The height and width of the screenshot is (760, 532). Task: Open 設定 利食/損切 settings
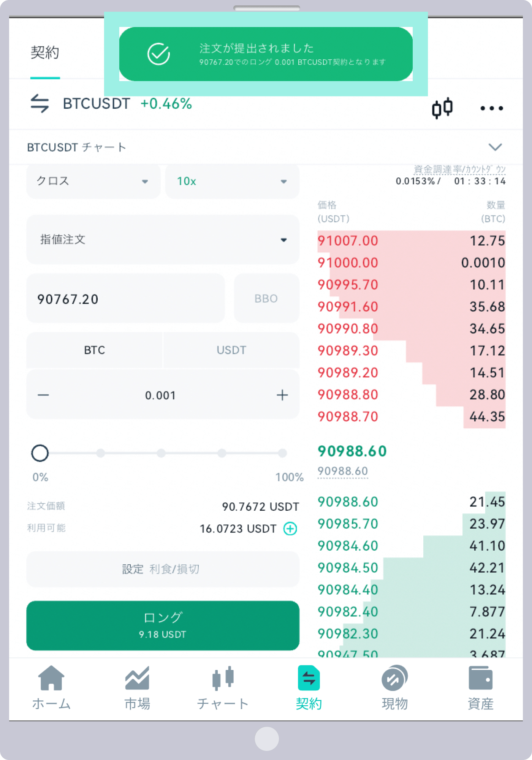click(163, 569)
